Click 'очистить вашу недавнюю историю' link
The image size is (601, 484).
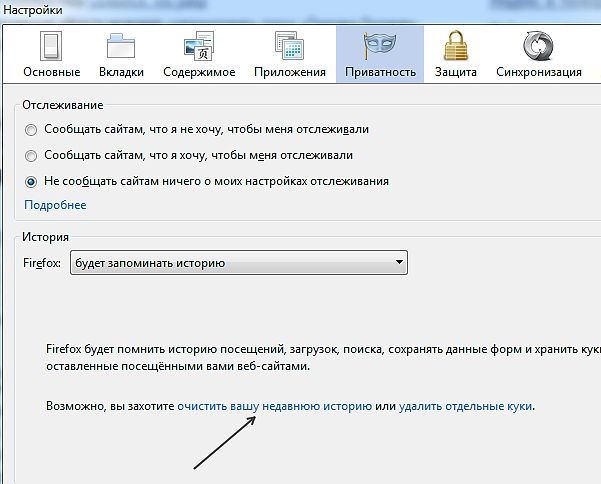274,406
